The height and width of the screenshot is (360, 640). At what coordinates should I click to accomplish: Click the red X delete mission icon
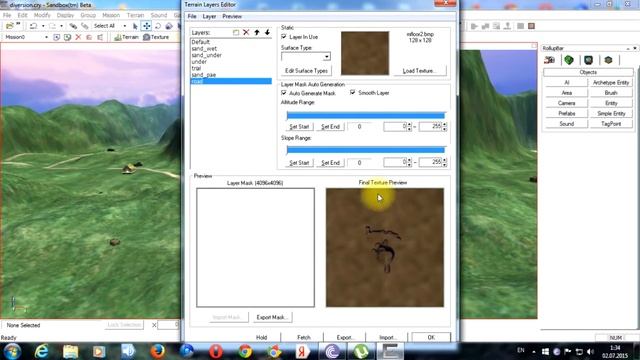coord(78,37)
